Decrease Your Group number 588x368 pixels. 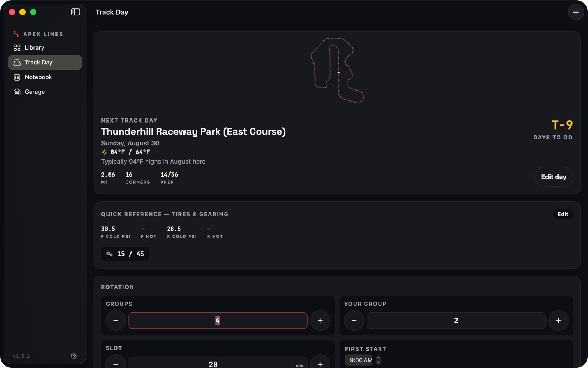[x=354, y=321]
